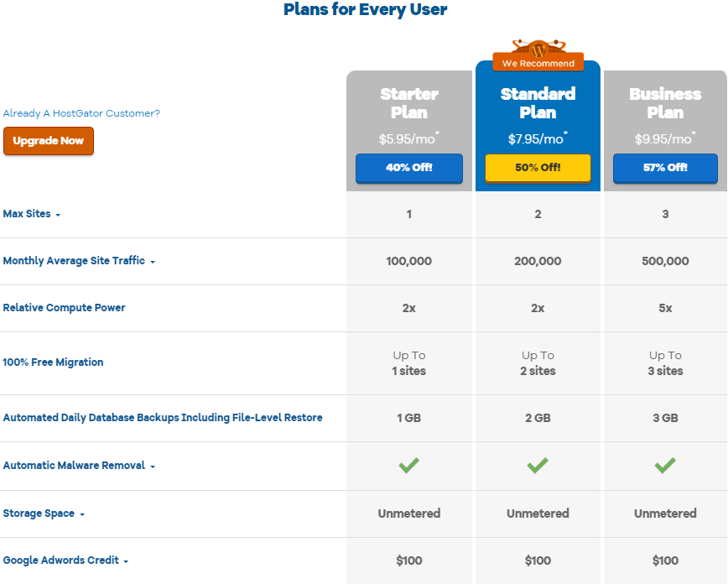This screenshot has width=728, height=584.
Task: Expand the Monthly Average Site Traffic details
Action: coord(153,262)
